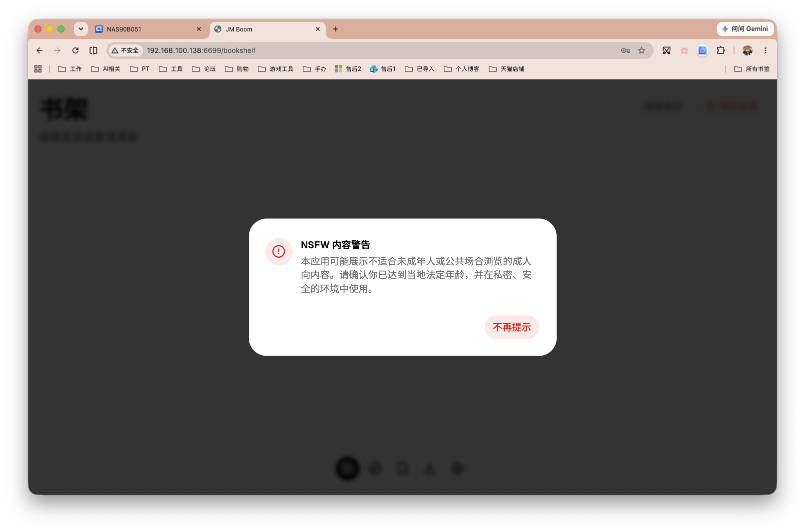
Task: Click the blue-purple extension icon
Action: click(703, 50)
